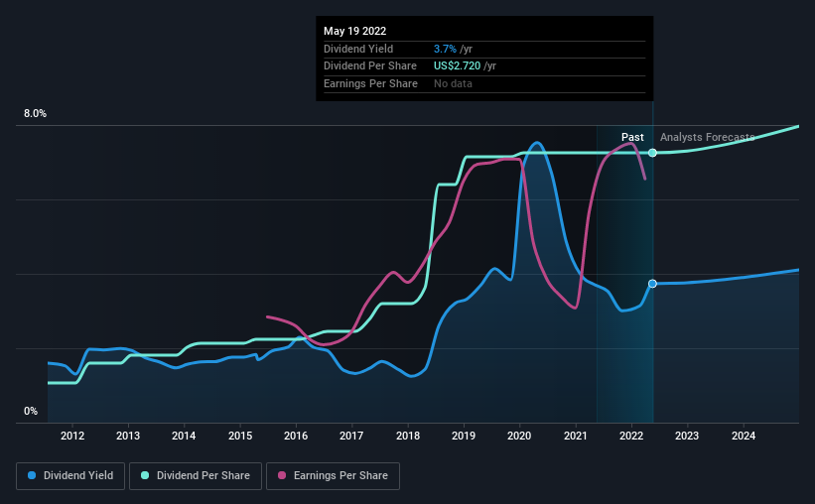Click the Past section label

coord(632,137)
